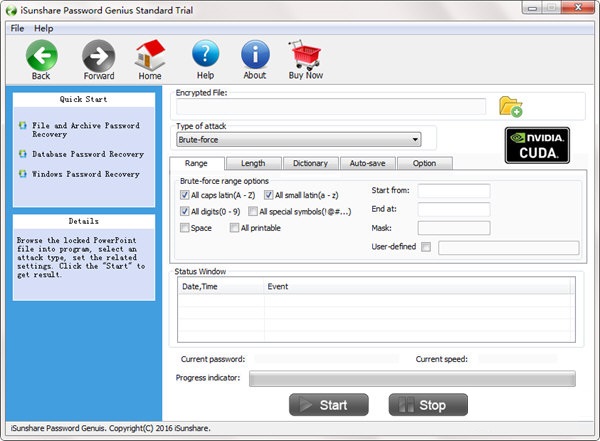Switch to the Auto-save tab

tap(367, 163)
